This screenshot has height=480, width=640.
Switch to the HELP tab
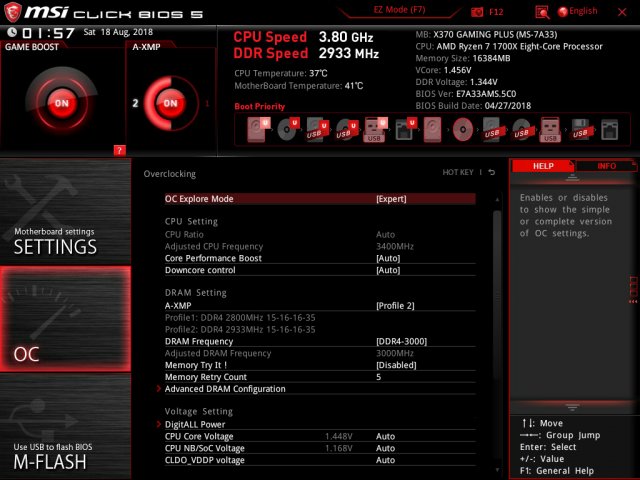(x=543, y=166)
